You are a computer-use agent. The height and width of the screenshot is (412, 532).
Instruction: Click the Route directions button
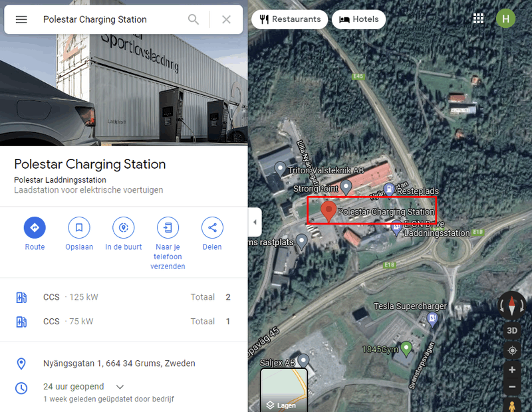click(35, 227)
